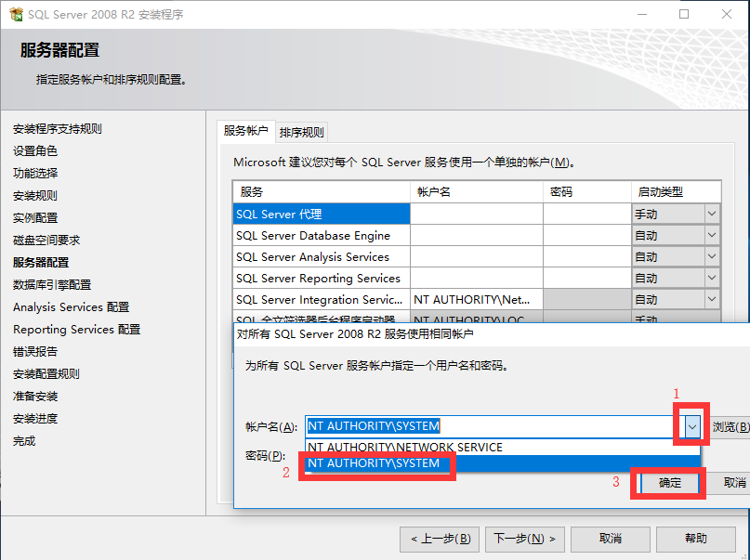Open 帮助 button
Viewport: 750px width, 560px height.
[696, 539]
